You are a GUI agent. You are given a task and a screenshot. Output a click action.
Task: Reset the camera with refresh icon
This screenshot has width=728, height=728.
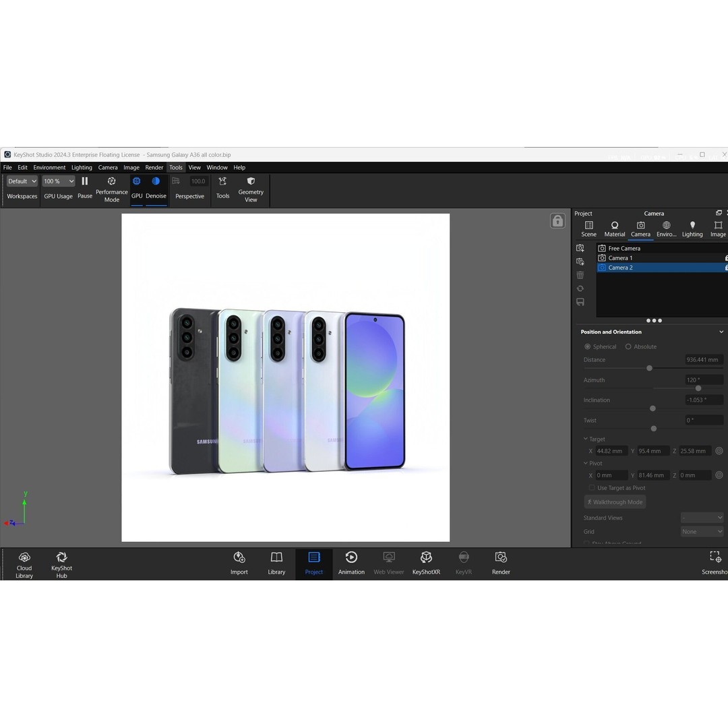(x=580, y=289)
